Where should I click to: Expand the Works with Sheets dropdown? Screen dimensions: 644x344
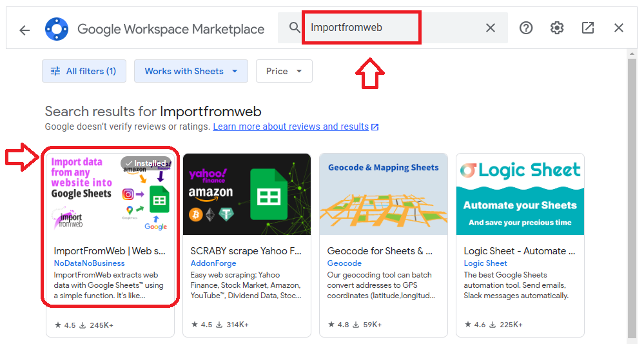[x=191, y=71]
